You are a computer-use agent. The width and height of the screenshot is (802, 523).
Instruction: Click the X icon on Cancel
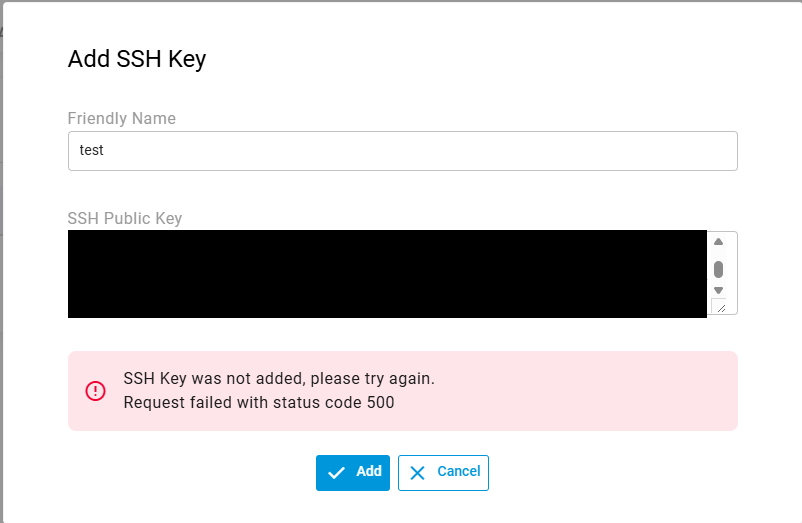(417, 473)
